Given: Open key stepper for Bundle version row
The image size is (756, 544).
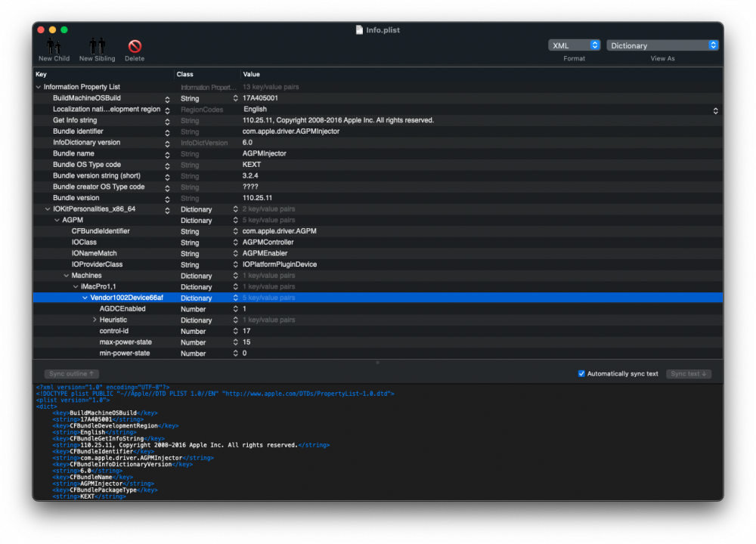Looking at the screenshot, I should click(x=167, y=199).
